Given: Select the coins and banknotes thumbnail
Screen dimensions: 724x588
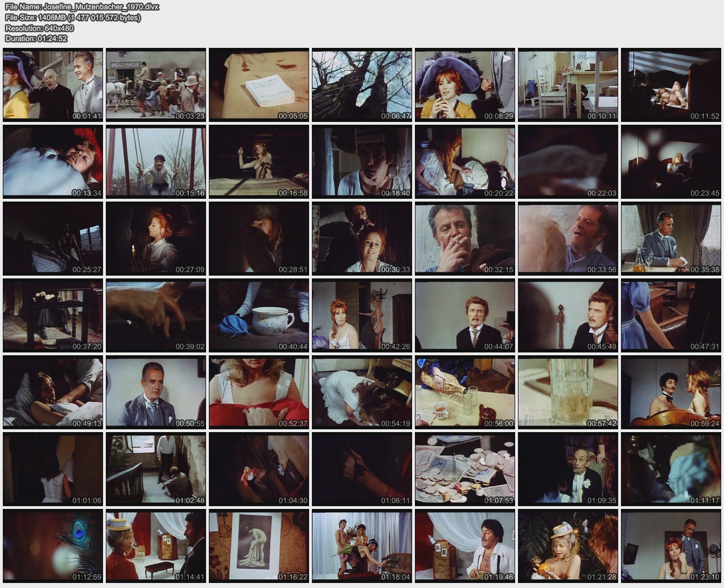Looking at the screenshot, I should click(x=465, y=469).
